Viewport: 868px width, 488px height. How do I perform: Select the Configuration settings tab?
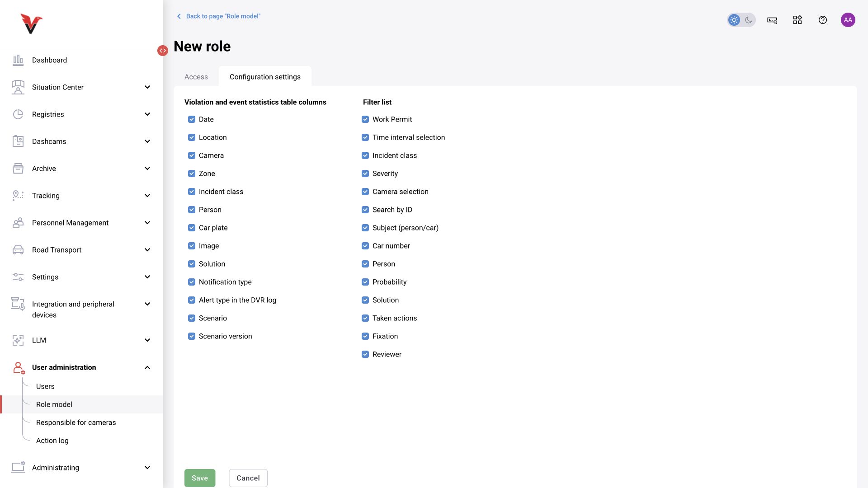(265, 77)
